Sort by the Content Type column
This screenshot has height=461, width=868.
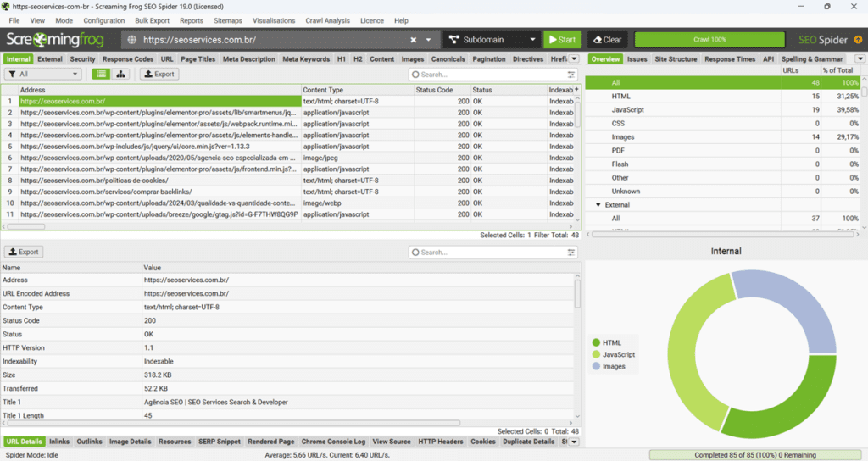click(x=358, y=90)
